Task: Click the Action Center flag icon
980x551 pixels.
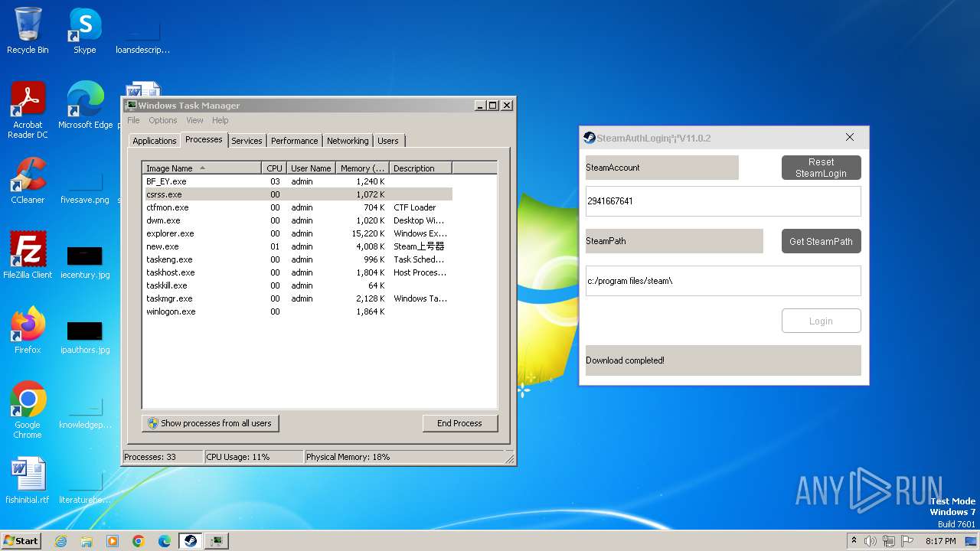Action: pos(907,541)
